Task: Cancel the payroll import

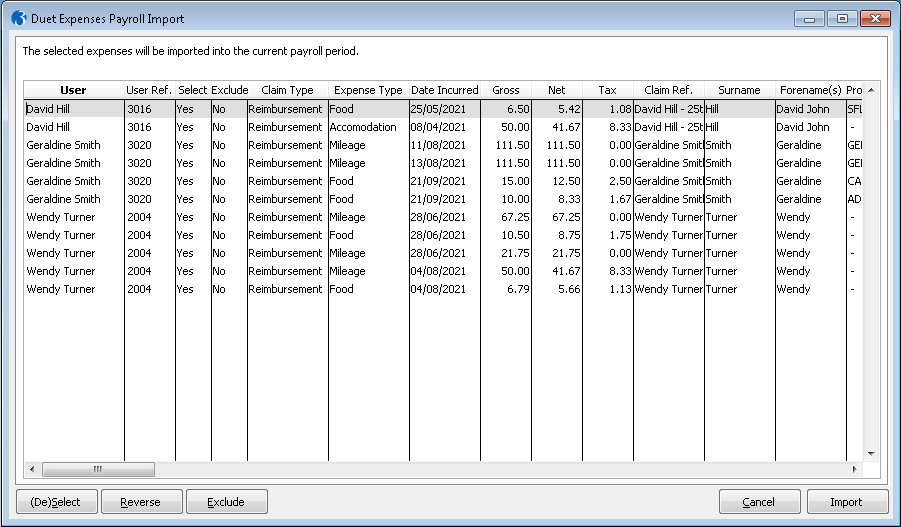Action: pos(759,502)
